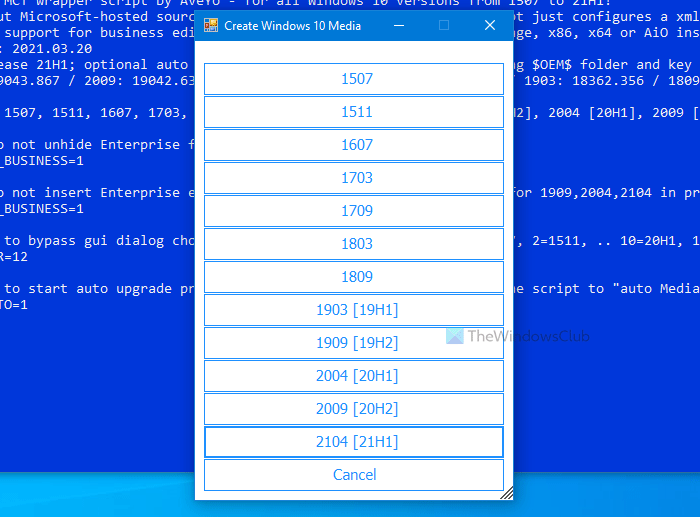Select the 1909 [19H2] button
Viewport: 700px width, 517px height.
point(354,343)
